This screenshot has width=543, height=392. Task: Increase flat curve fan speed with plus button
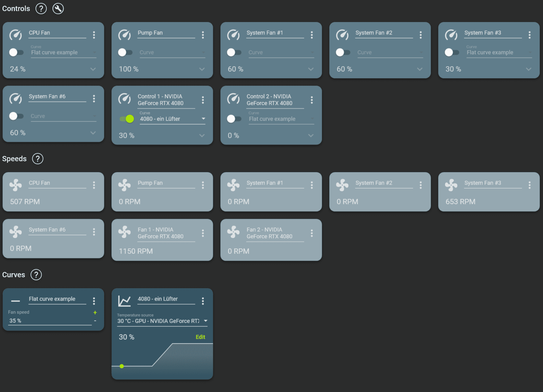(95, 313)
